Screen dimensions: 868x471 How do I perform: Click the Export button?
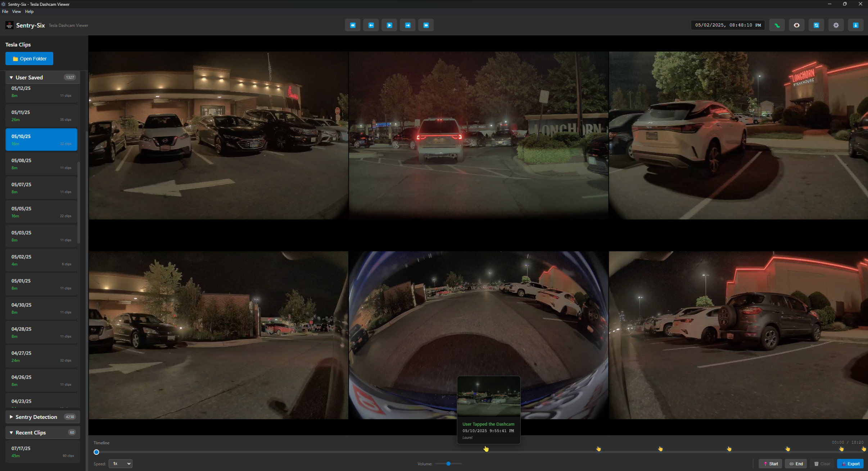[x=850, y=463]
